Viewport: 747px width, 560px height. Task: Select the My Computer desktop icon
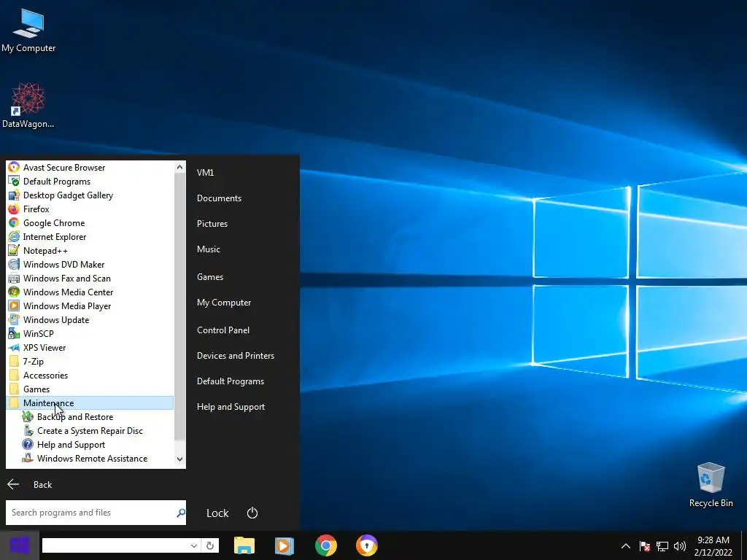click(x=28, y=31)
